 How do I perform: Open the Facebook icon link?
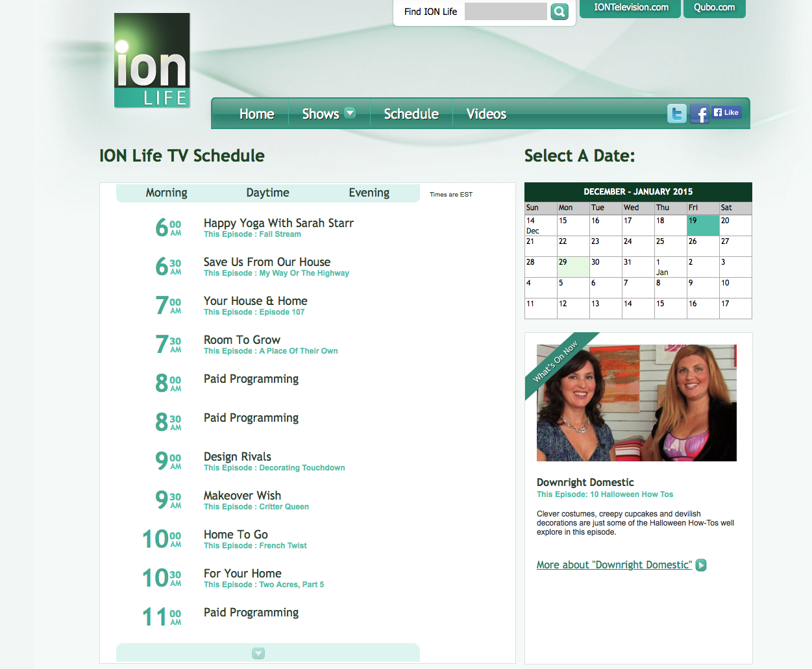[700, 114]
